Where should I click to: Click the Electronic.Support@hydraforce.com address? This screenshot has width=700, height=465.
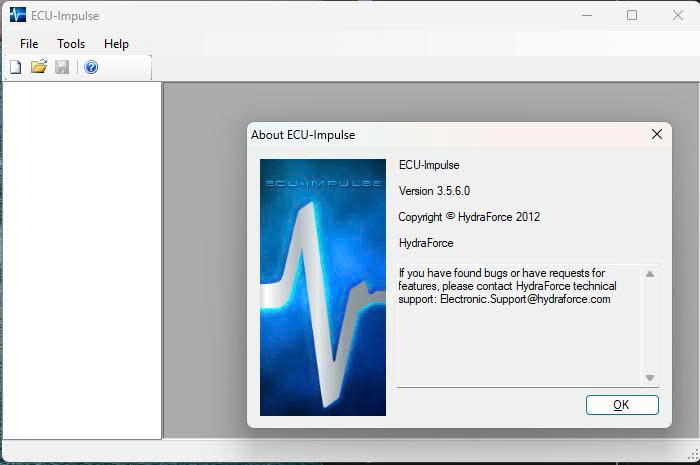point(525,299)
